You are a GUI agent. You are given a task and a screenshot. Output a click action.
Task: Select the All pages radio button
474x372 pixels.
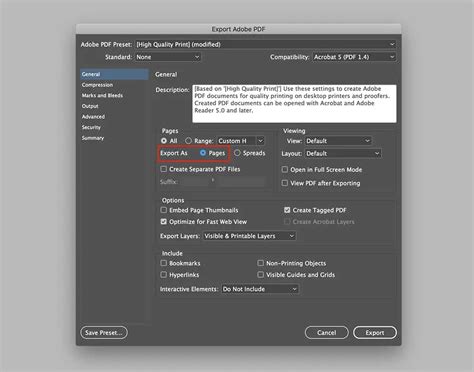click(x=164, y=141)
